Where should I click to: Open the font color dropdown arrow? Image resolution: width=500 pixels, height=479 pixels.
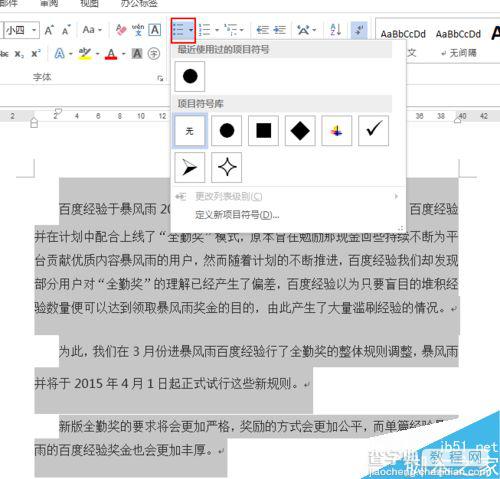[x=124, y=54]
